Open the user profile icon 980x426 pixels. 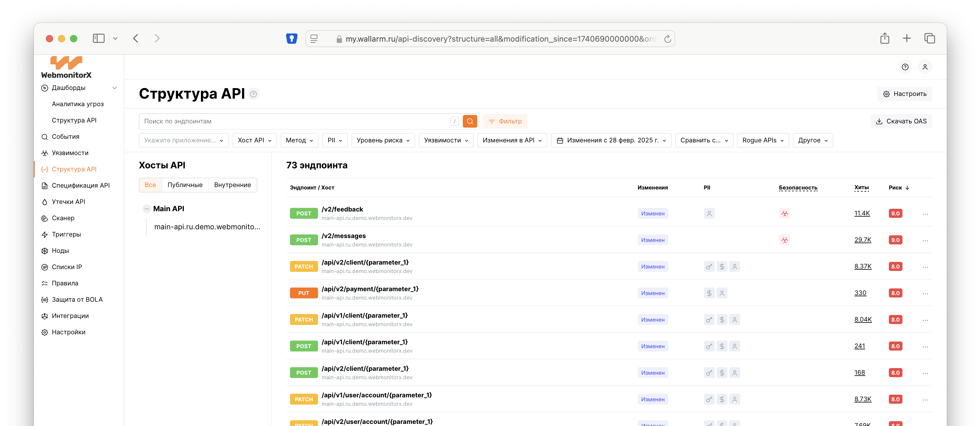coord(925,67)
